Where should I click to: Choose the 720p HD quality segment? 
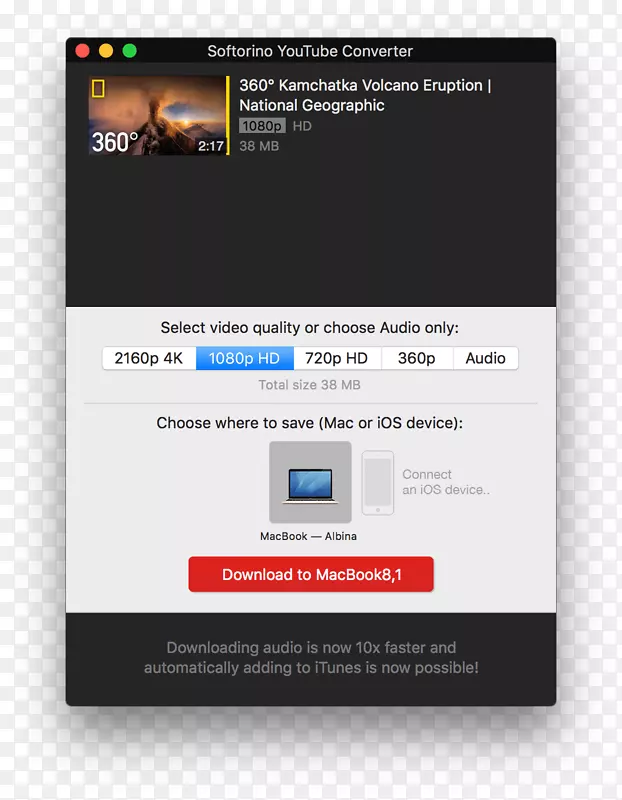click(x=337, y=358)
